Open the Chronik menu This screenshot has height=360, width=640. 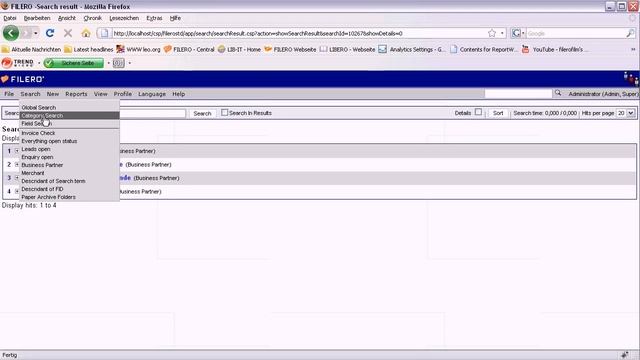(92, 18)
